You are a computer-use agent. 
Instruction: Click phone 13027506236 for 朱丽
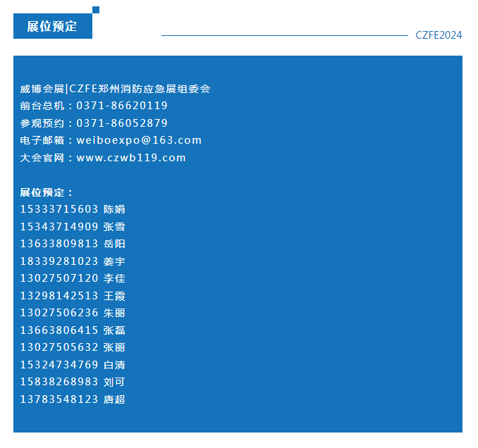coord(59,313)
